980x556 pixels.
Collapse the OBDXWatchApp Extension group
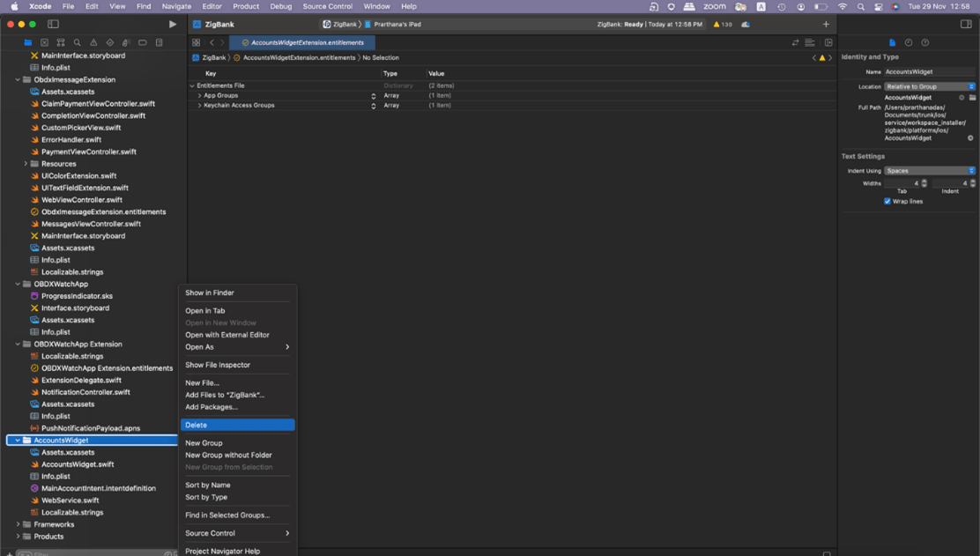[x=18, y=345]
